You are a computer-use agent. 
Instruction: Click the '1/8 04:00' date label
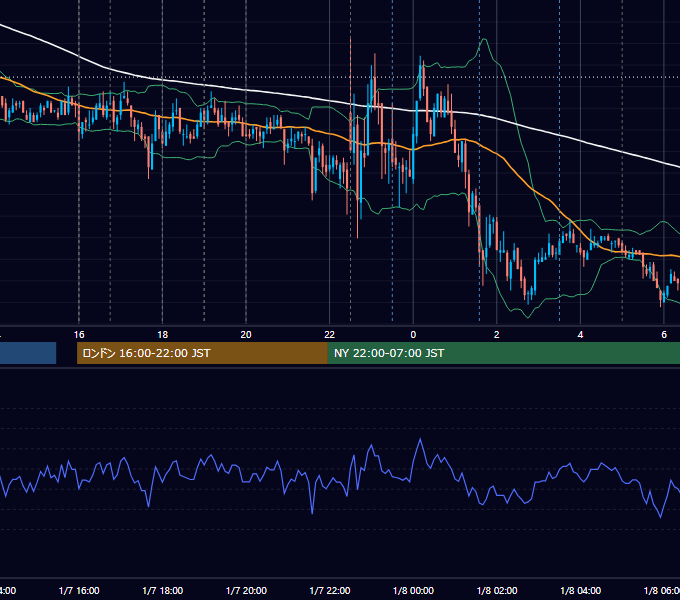[581, 591]
